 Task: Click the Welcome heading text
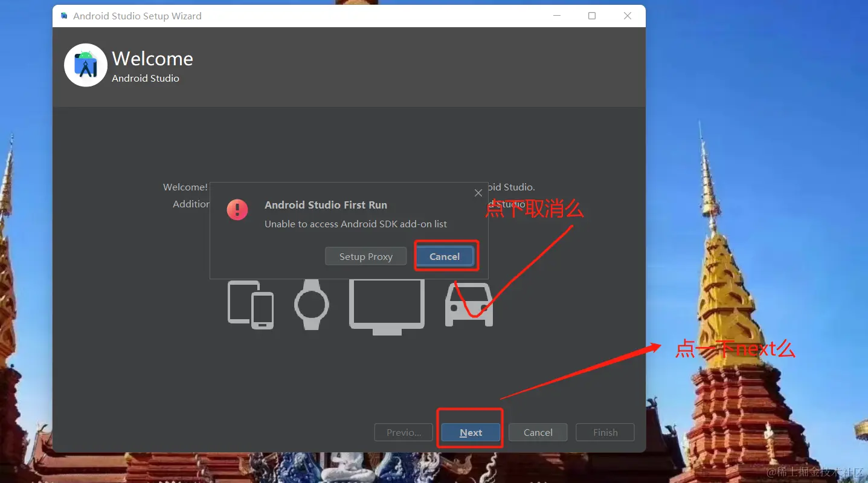153,59
